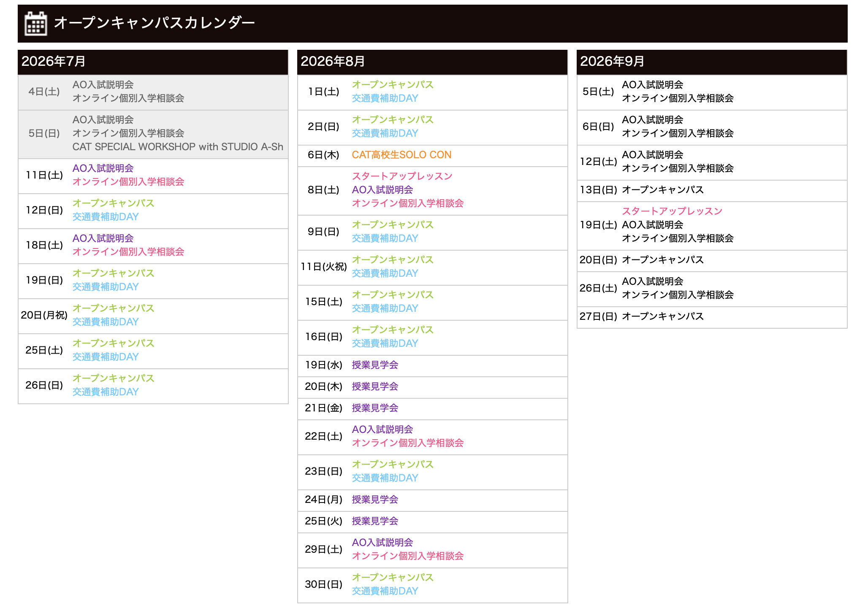
Task: Select 交通費補助DAY link on July 19
Action: point(106,287)
